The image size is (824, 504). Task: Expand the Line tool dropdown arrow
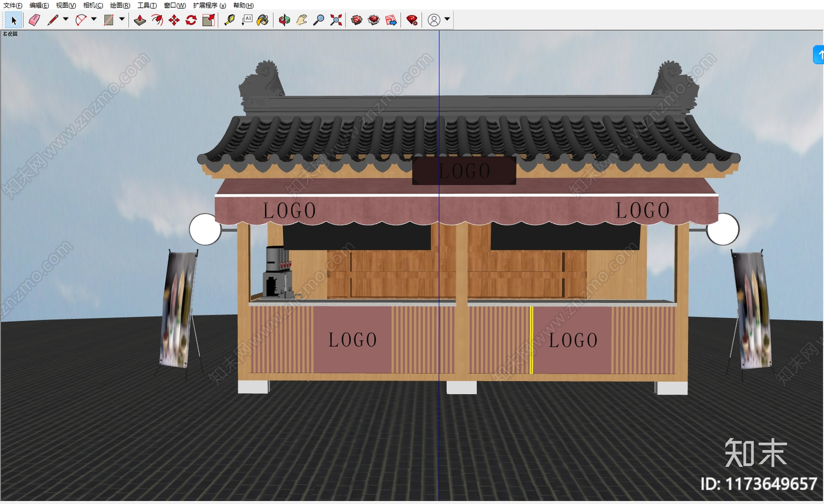(66, 20)
